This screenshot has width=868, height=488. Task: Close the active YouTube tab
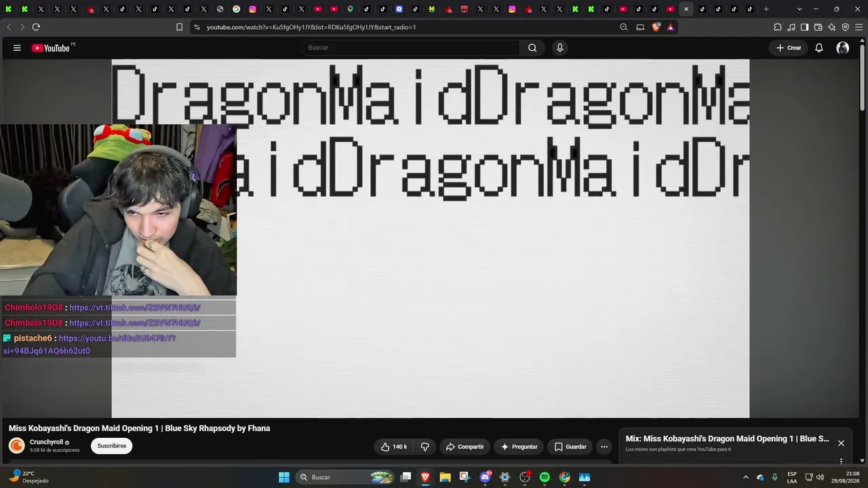tap(686, 9)
